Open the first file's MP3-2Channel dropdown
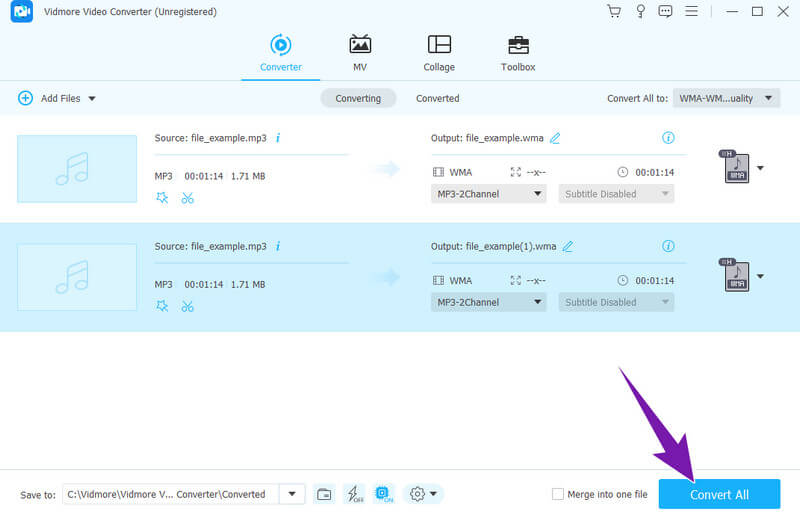The image size is (800, 515). coord(489,194)
